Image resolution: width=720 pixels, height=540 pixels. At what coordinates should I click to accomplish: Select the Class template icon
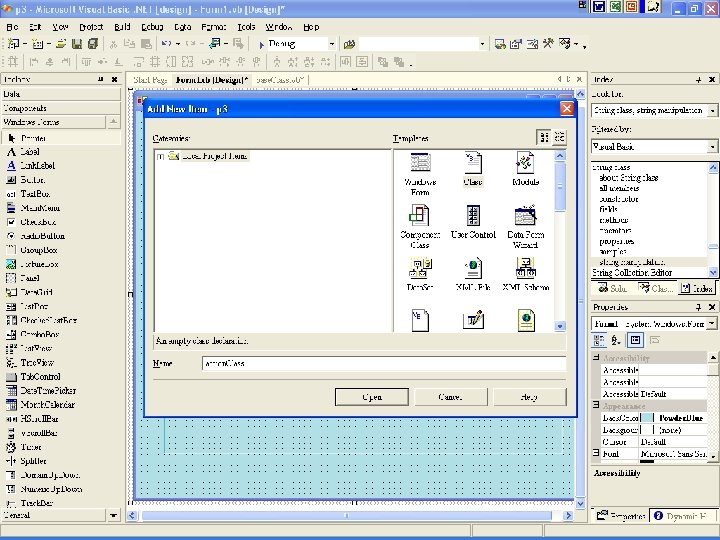[x=472, y=163]
